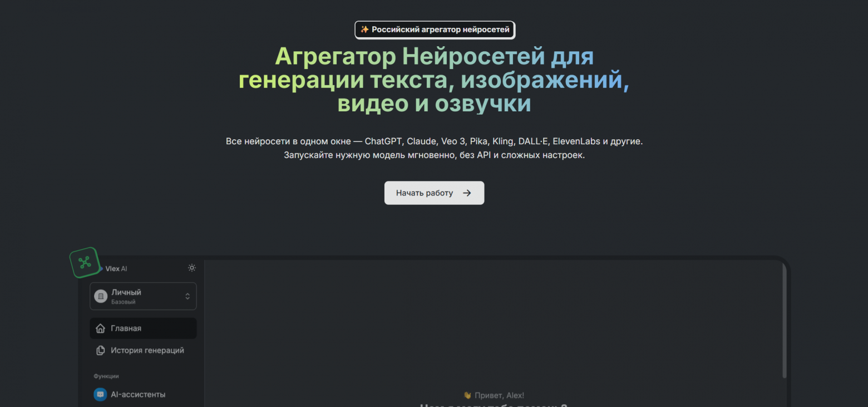868x407 pixels.
Task: Go to Главная in the sidebar
Action: tap(143, 328)
